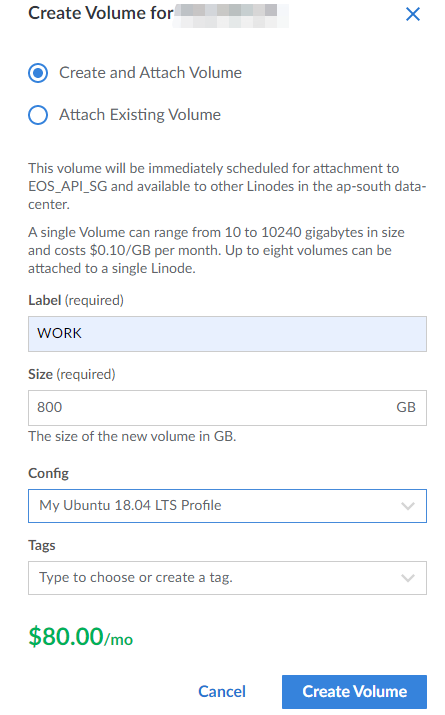Click the Size field showing 800
445x715 pixels.
[x=228, y=408]
